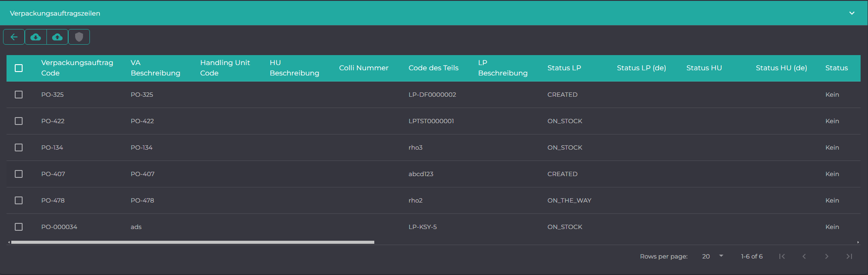This screenshot has width=868, height=275.
Task: Click the Status LP column header
Action: coord(564,68)
